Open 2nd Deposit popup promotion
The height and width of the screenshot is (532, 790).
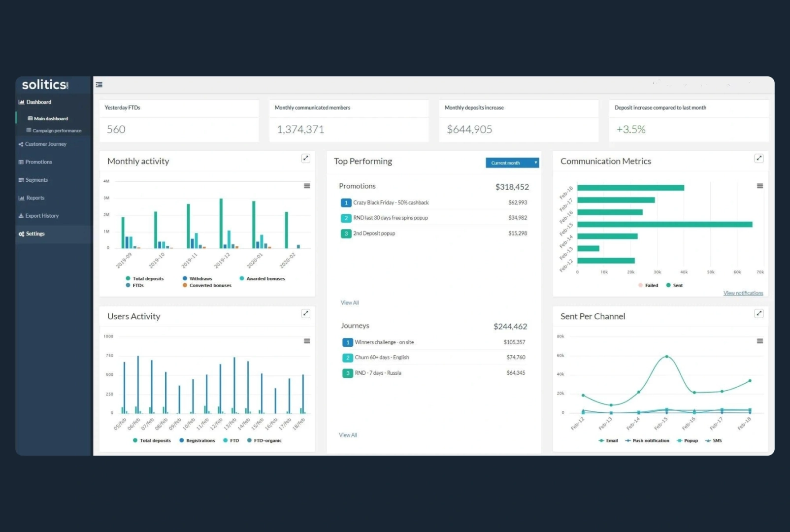pyautogui.click(x=374, y=233)
